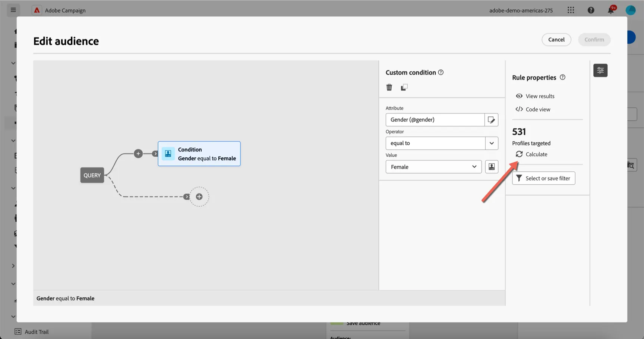Open the notifications bell
Screen dimensions: 644x339
coord(610,10)
